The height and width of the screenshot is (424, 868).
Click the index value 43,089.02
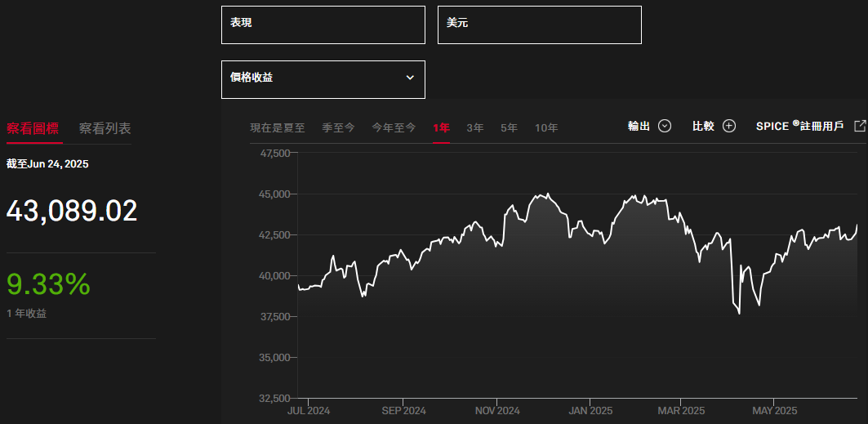click(x=72, y=212)
